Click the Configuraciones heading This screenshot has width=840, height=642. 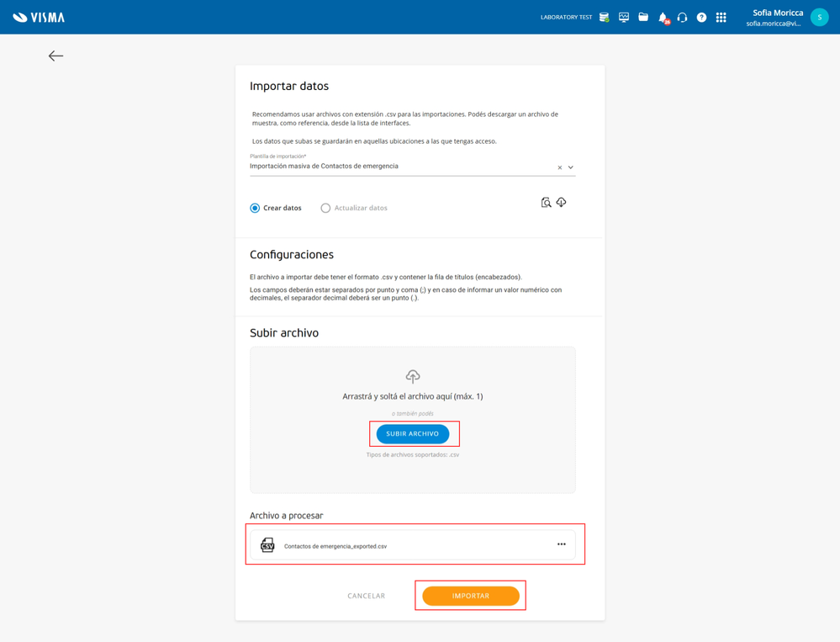[x=292, y=255]
